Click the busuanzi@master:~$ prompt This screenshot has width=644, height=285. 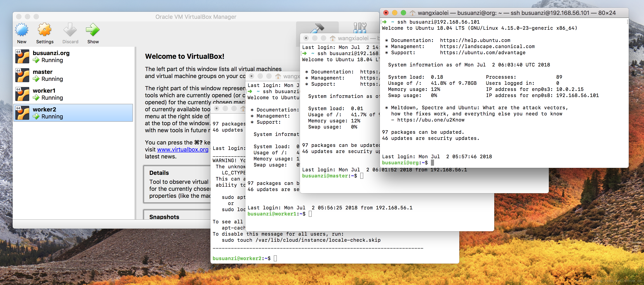point(329,176)
